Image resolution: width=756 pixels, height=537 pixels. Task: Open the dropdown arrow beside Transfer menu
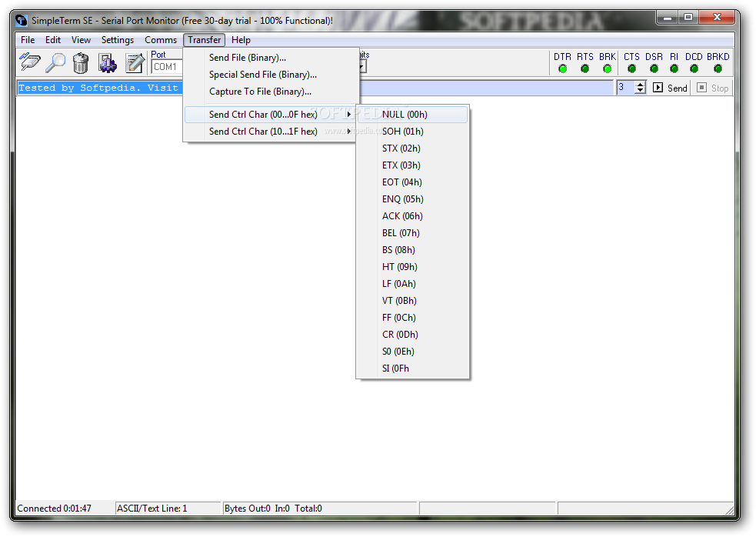(362, 67)
